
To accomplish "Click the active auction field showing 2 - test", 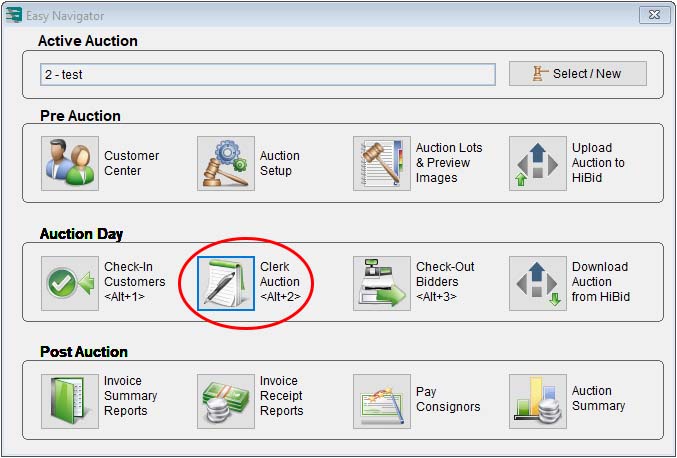I will [x=268, y=74].
